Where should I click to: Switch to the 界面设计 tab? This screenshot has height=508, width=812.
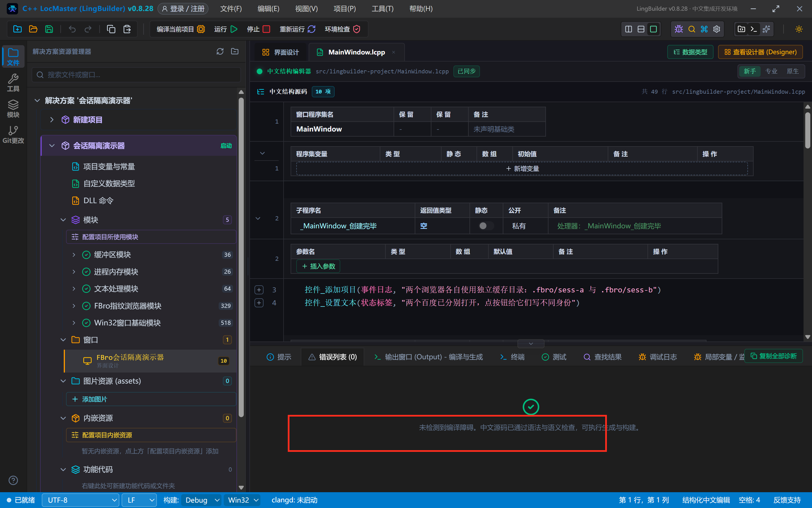coord(280,52)
